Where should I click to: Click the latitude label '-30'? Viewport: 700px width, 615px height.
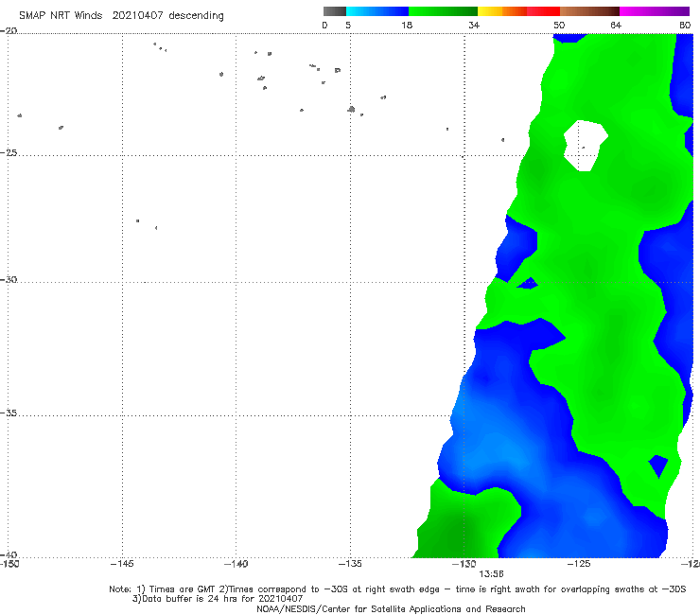click(9, 279)
